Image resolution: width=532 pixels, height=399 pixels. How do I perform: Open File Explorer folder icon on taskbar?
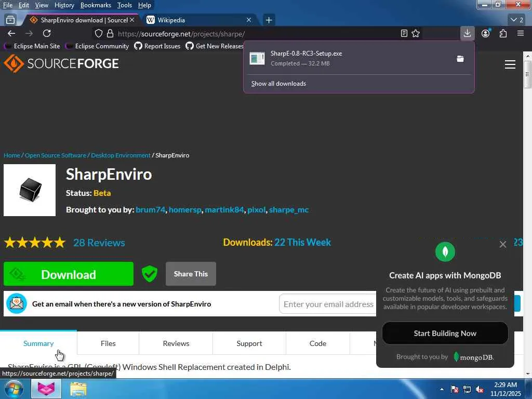(78, 389)
